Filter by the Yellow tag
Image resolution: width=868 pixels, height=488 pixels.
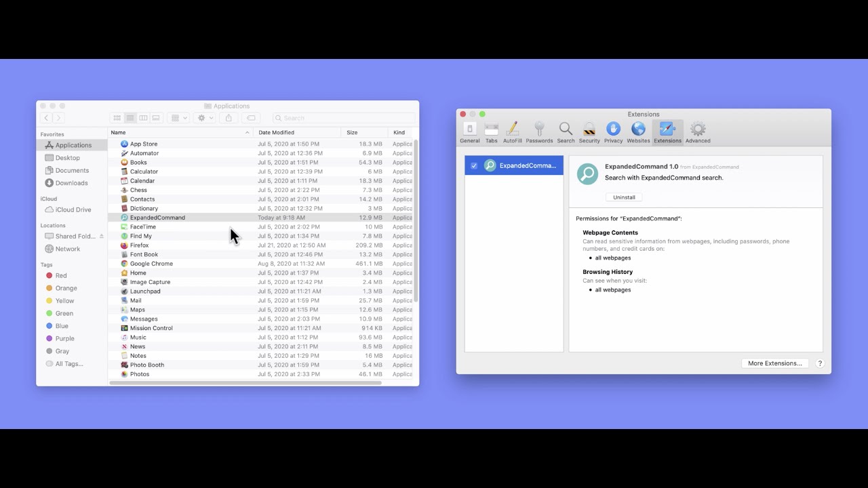click(x=64, y=301)
